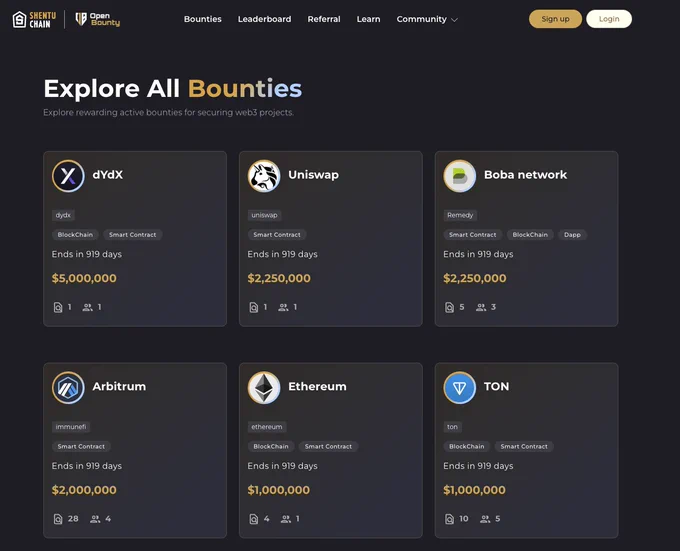Select BlockChain tag on Boba network card
680x551 pixels.
(530, 235)
